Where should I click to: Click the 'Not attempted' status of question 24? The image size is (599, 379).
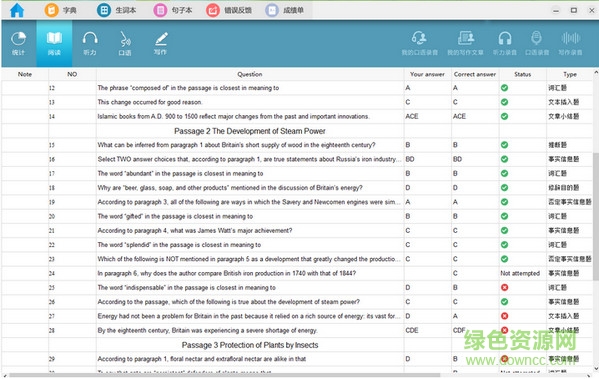point(520,273)
